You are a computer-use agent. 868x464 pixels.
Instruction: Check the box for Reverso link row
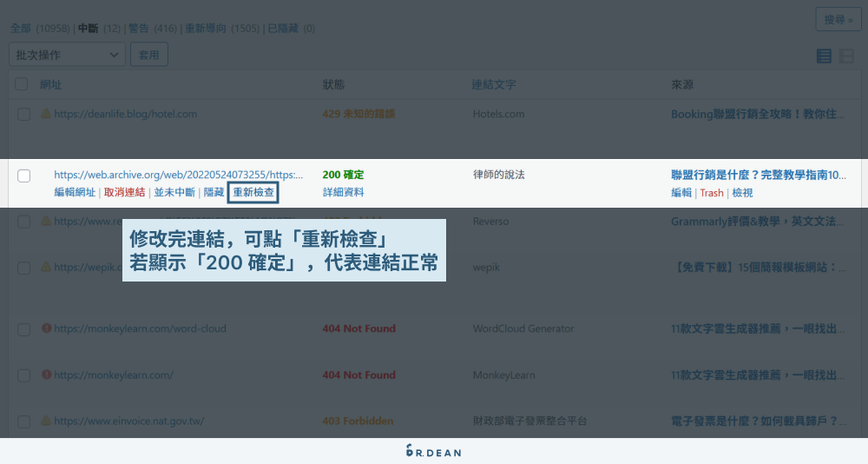tap(23, 222)
